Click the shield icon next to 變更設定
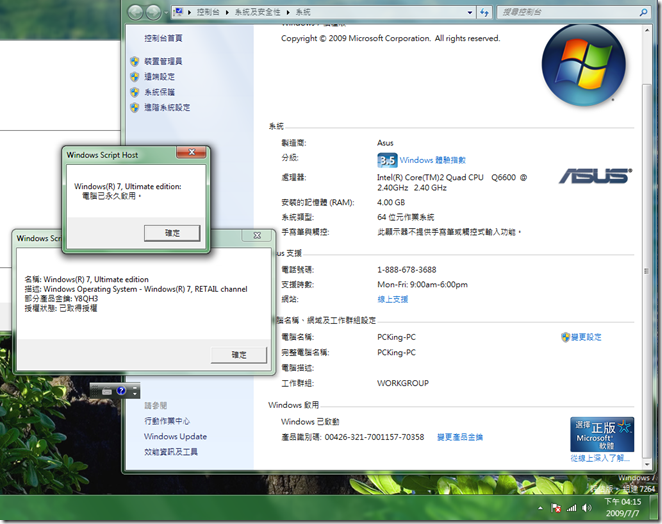This screenshot has width=662, height=524. pos(565,337)
